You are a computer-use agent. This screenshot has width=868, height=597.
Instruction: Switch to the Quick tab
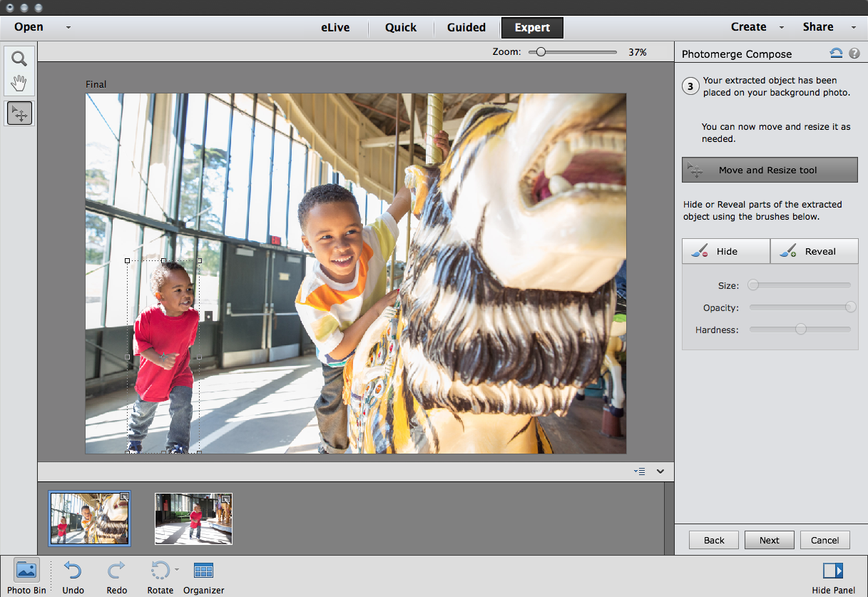tap(401, 27)
